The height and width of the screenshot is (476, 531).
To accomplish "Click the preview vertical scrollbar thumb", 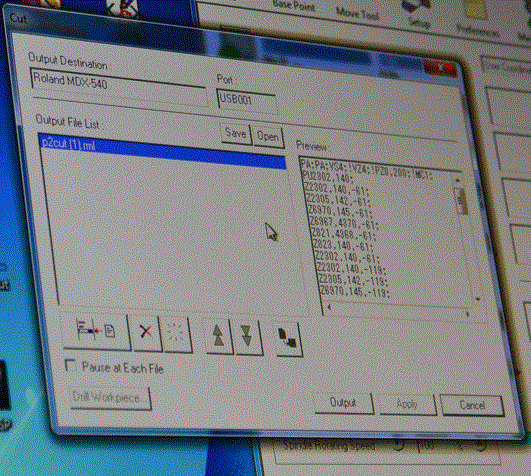I will coord(462,201).
